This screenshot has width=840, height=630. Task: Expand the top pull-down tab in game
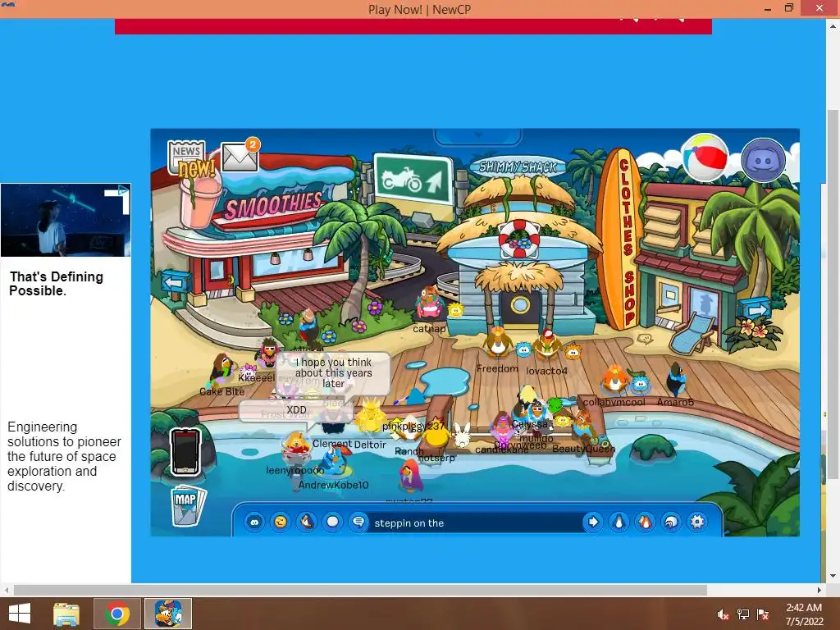tap(478, 136)
